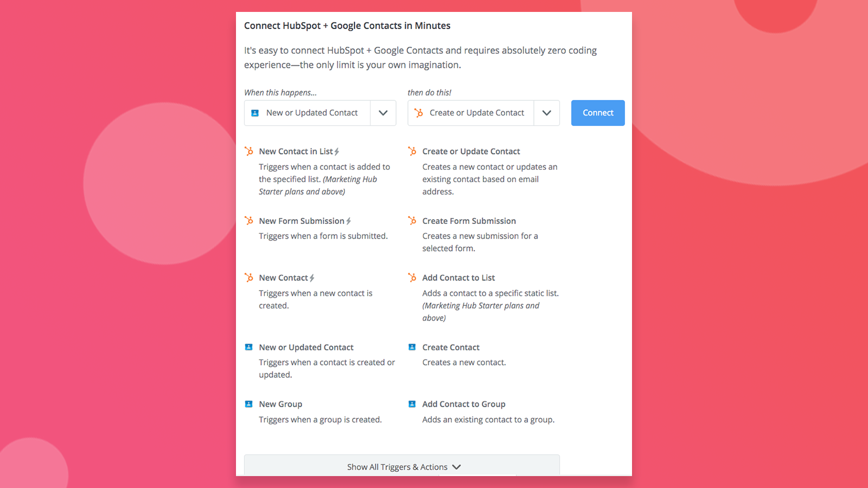Click the Google Contacts icon beside Add Contact to Group
868x488 pixels.
click(x=412, y=404)
